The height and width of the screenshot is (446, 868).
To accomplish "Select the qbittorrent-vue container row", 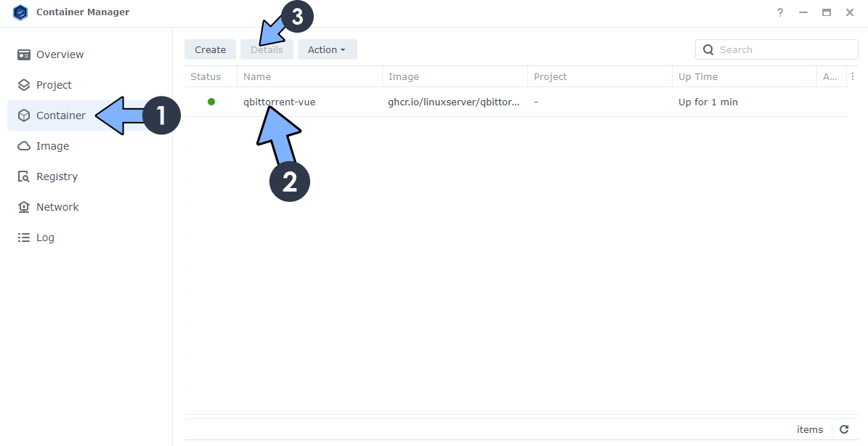I will tap(516, 102).
